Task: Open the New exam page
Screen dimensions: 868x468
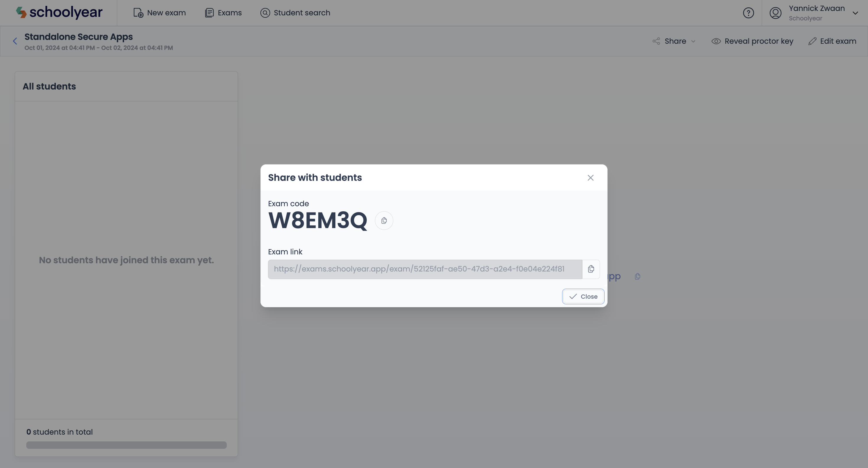Action: point(159,13)
